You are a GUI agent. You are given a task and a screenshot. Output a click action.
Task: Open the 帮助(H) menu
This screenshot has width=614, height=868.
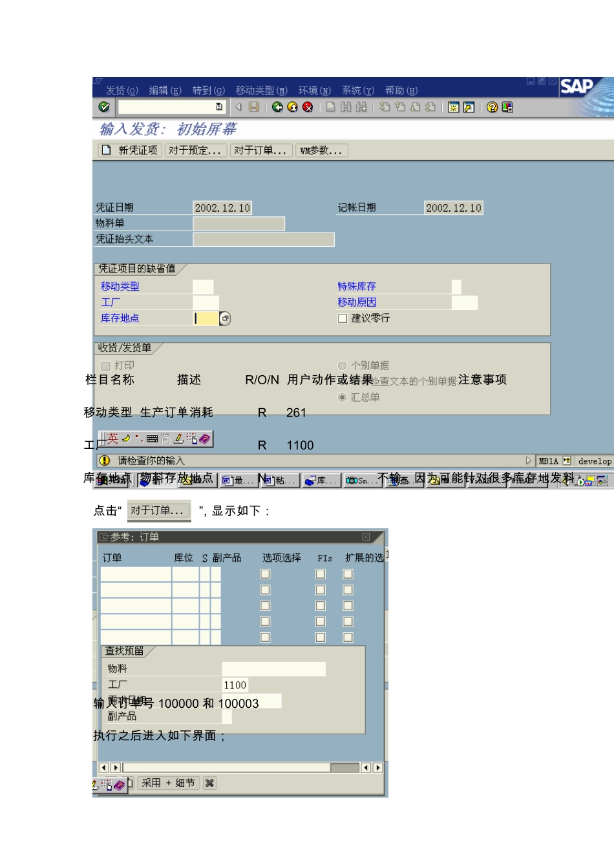pos(401,90)
